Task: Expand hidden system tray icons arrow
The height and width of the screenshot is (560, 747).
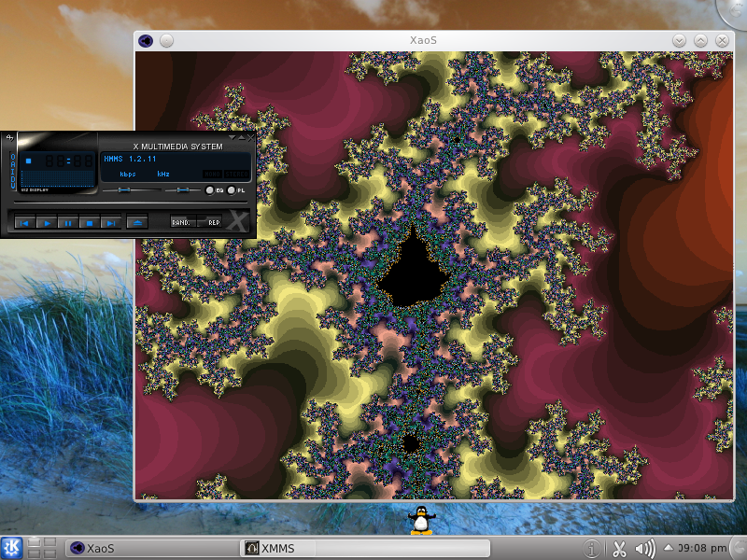Action: pos(669,548)
